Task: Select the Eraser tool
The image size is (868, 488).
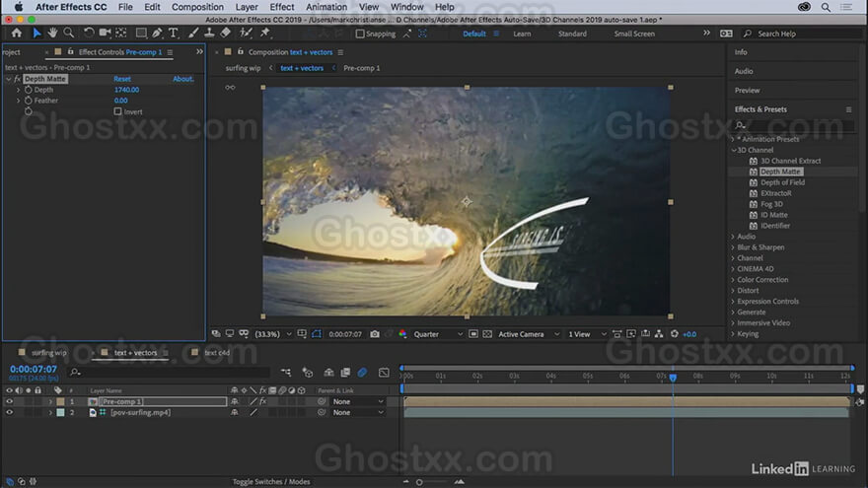Action: click(225, 34)
